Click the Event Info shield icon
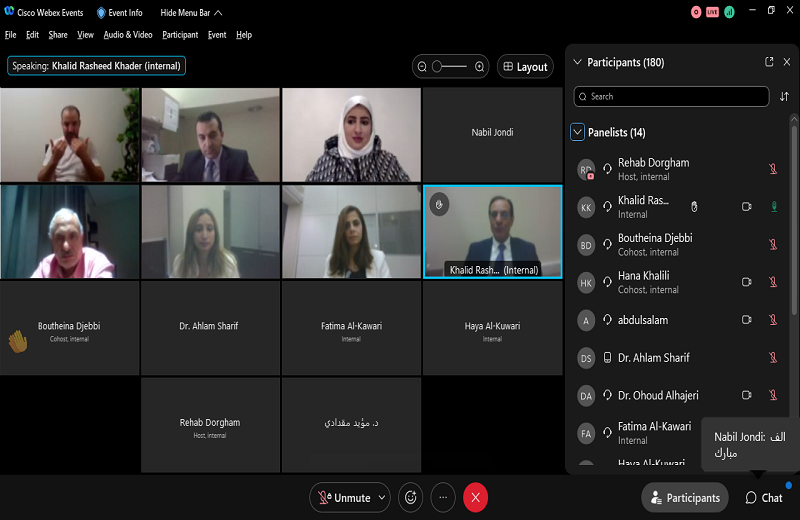Screen dimensions: 800x520 point(101,13)
